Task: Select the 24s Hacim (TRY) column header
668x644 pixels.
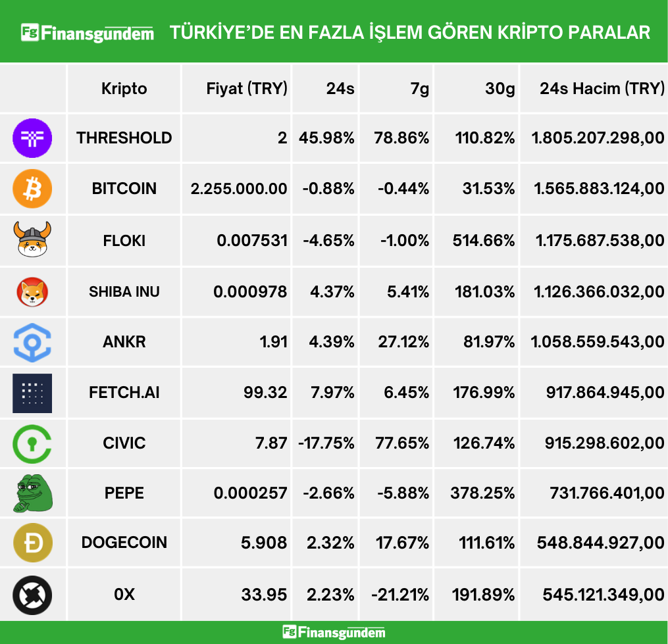Action: (x=602, y=89)
